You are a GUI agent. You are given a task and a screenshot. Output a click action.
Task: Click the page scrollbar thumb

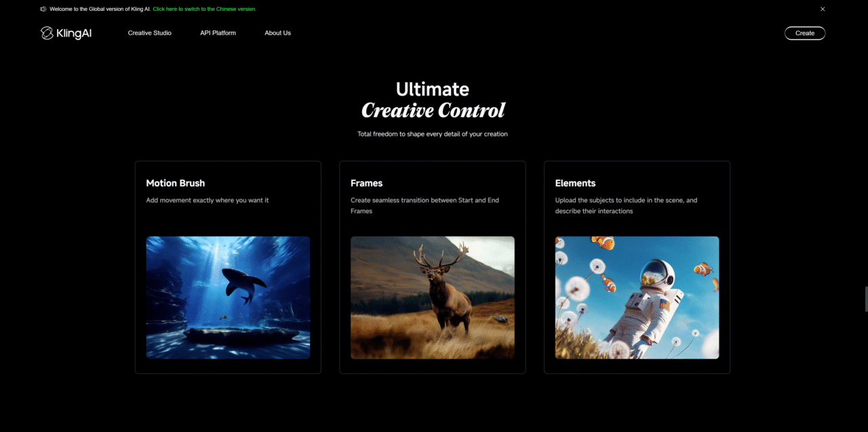pos(865,299)
